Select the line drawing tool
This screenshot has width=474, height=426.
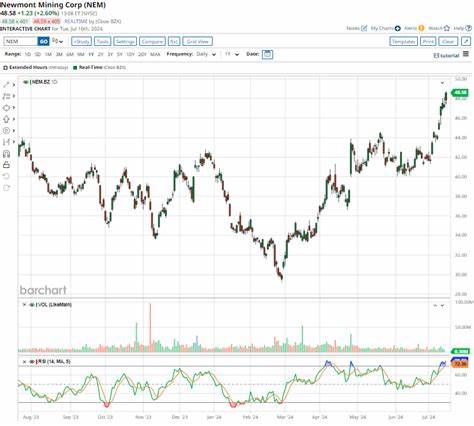tap(6, 85)
